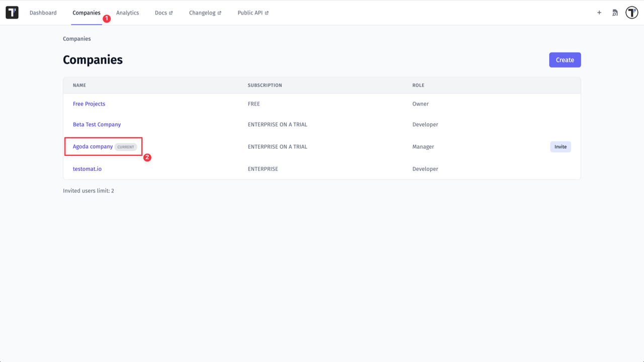Click the Companies breadcrumb link

point(76,38)
